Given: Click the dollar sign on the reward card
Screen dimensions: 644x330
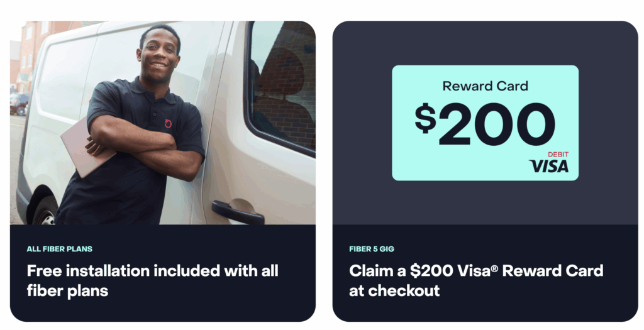Looking at the screenshot, I should pos(425,118).
